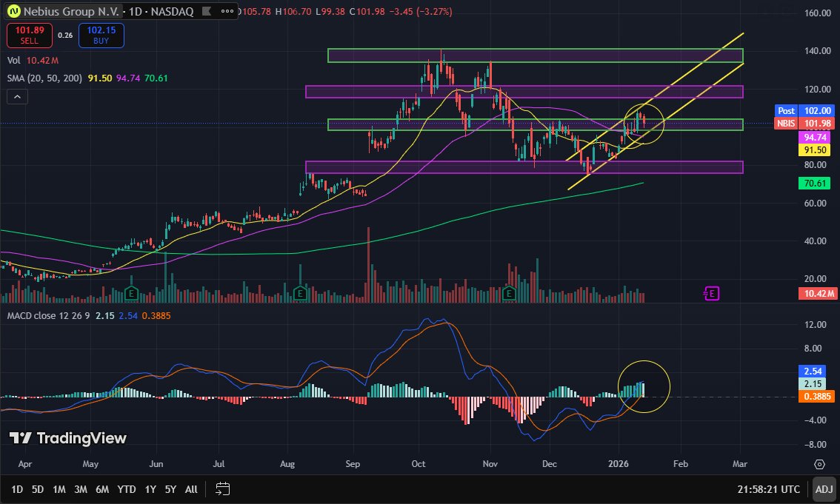Click the 2.54 MACD axis label
The width and height of the screenshot is (840, 504).
[x=813, y=371]
